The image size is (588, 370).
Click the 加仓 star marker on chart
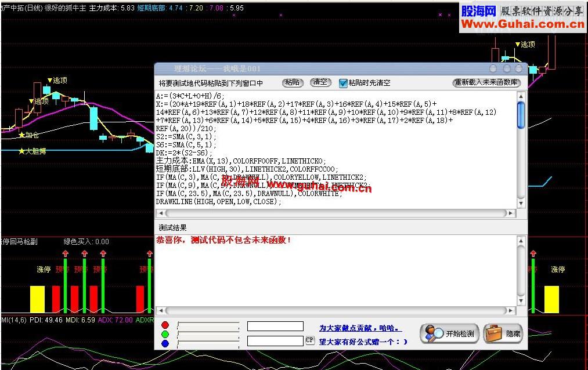click(x=29, y=135)
